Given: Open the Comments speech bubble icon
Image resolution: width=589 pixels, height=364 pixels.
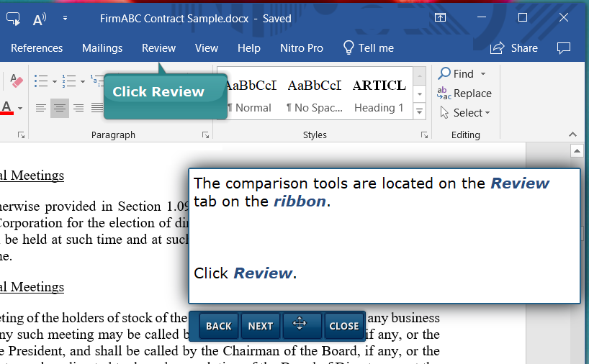Looking at the screenshot, I should point(564,48).
